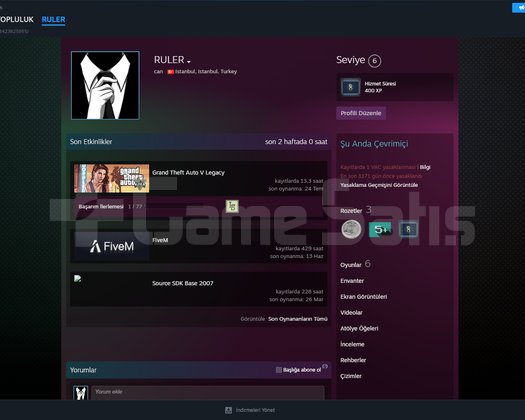Open the dark year badge in Rozetler
Image resolution: width=525 pixels, height=420 pixels.
(408, 229)
